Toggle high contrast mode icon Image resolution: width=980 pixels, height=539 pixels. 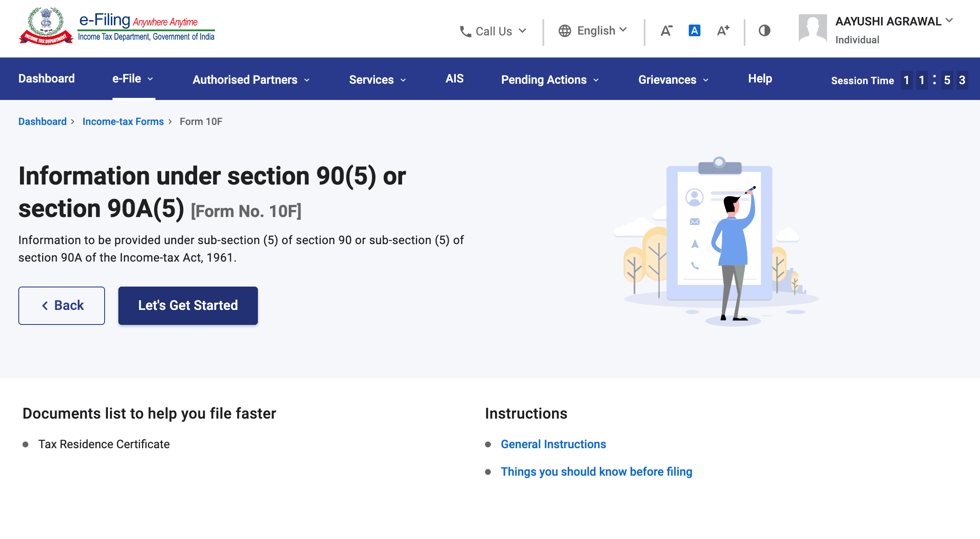click(x=764, y=30)
